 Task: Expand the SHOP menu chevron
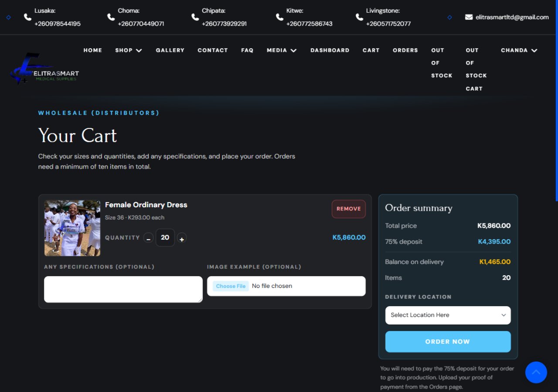(x=139, y=51)
